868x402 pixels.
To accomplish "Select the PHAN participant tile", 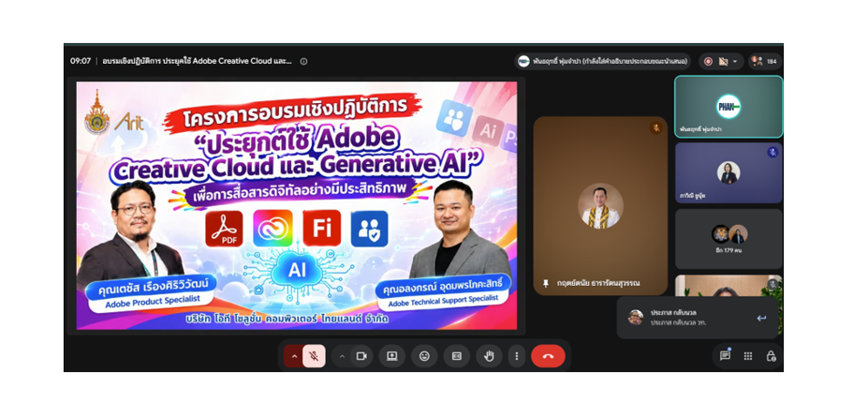I will [728, 106].
